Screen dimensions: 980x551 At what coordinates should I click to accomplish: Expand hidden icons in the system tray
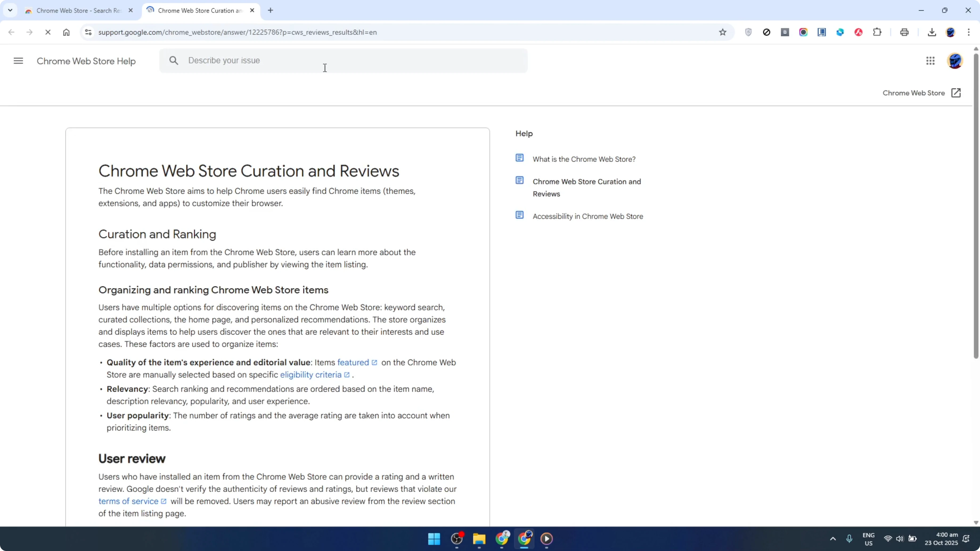point(833,539)
